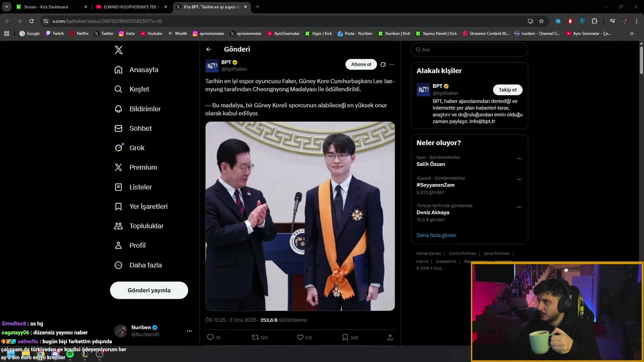Go to Anasayfa in the sidebar
The width and height of the screenshot is (644, 362).
pyautogui.click(x=136, y=70)
